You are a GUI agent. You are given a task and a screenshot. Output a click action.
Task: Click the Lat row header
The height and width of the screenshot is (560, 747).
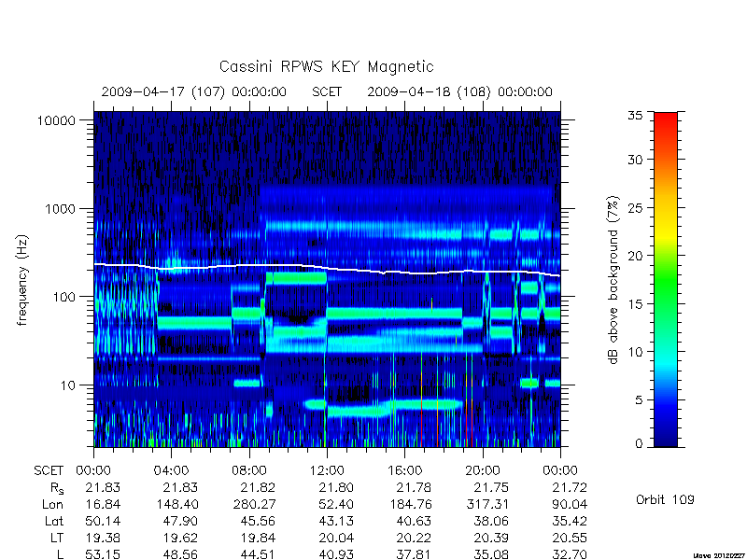[54, 522]
